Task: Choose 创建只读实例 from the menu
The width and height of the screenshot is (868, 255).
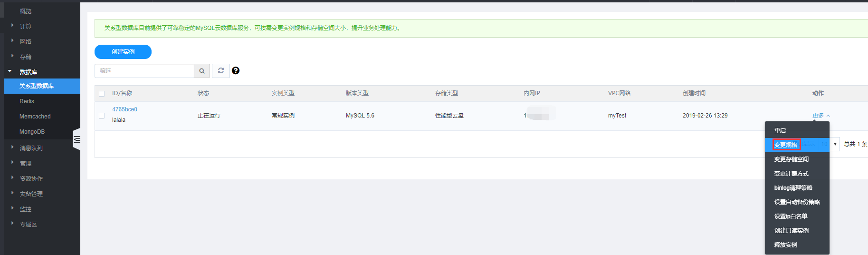Action: click(792, 231)
